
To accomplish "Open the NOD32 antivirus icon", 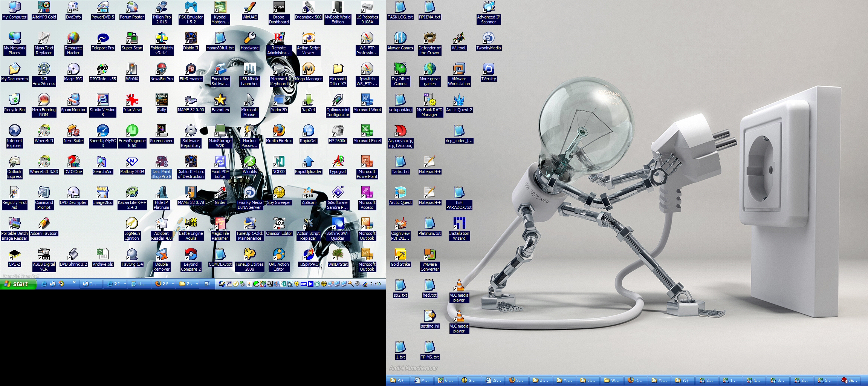I will (279, 165).
